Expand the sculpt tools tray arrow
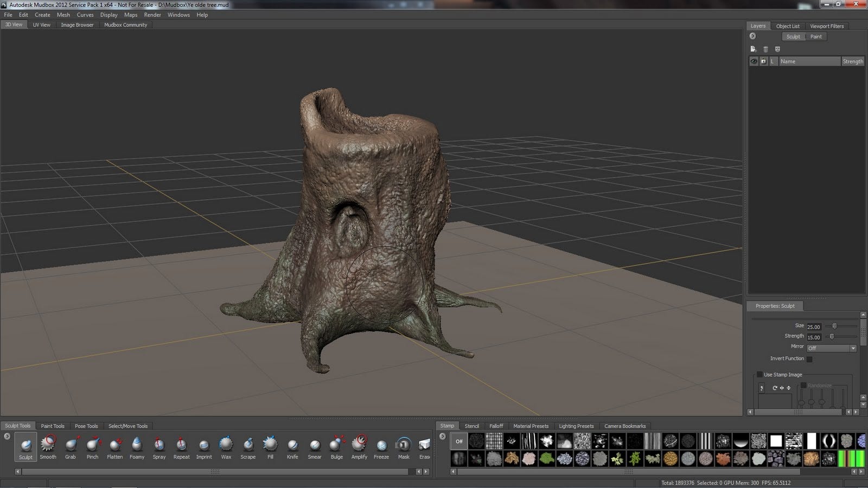868x488 pixels. [x=7, y=436]
